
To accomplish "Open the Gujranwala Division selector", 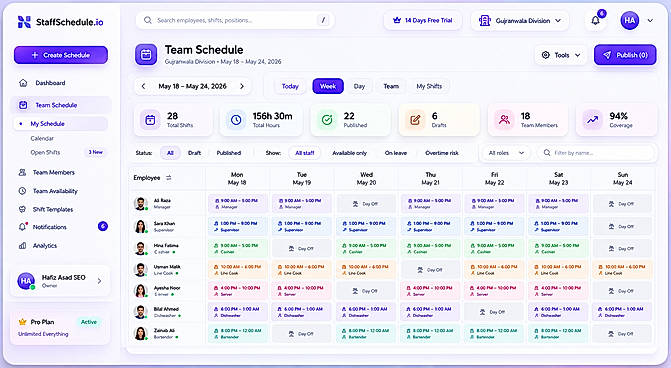I will 520,21.
